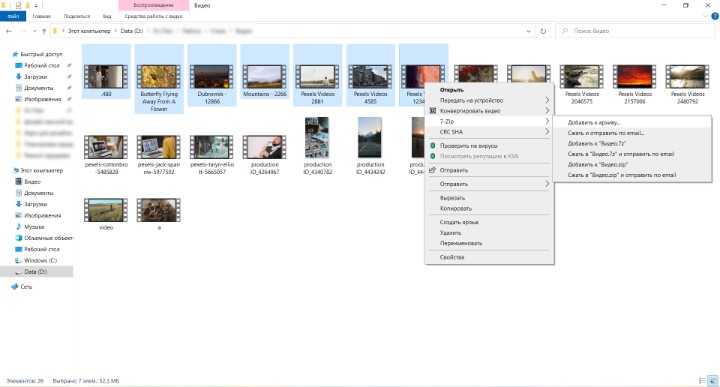Select the production ID_4264967 video

[264, 155]
